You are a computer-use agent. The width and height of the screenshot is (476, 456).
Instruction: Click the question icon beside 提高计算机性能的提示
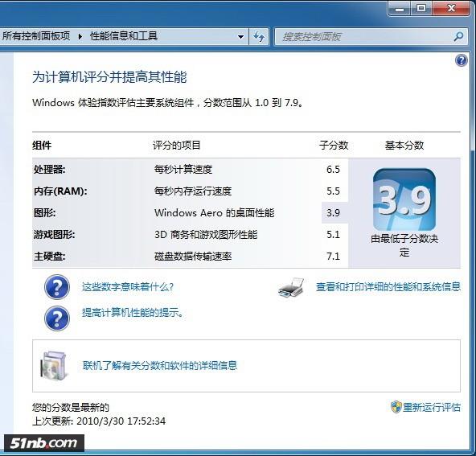(57, 318)
